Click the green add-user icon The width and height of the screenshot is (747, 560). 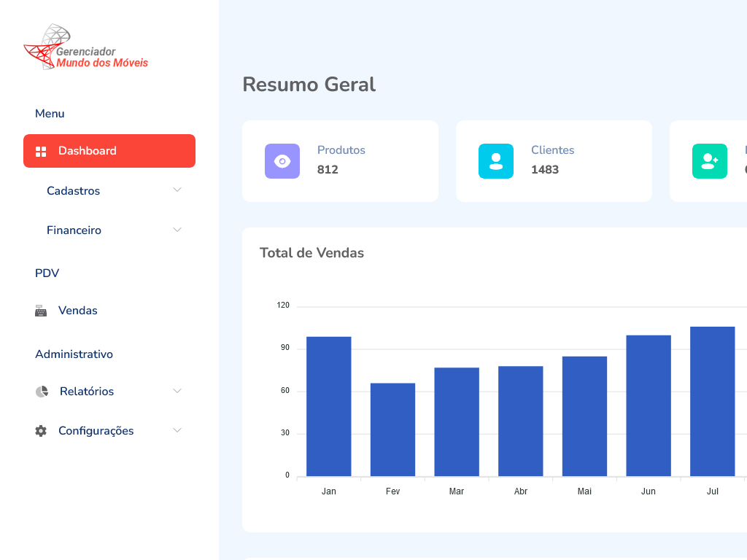709,161
